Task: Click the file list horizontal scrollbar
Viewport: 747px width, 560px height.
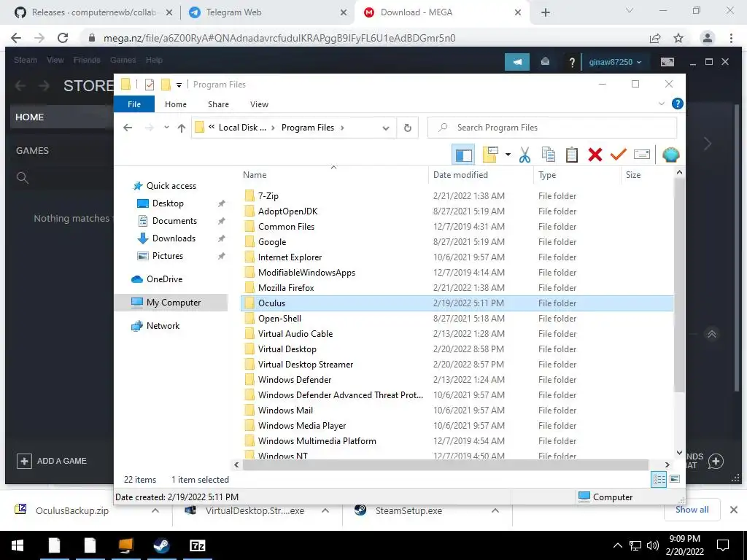Action: (446, 464)
